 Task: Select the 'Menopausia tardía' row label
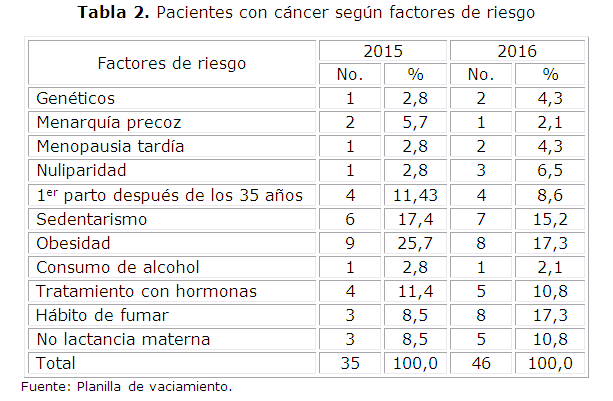(110, 147)
